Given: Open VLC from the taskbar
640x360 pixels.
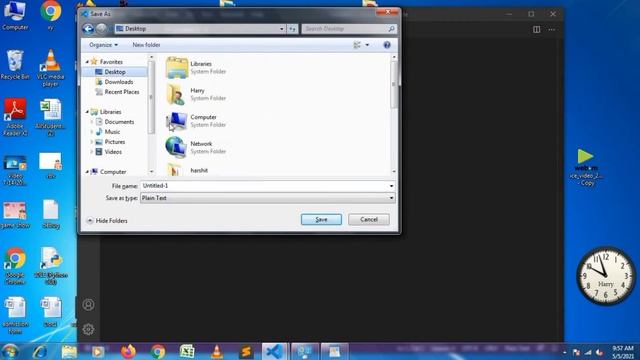Looking at the screenshot, I should (x=216, y=351).
